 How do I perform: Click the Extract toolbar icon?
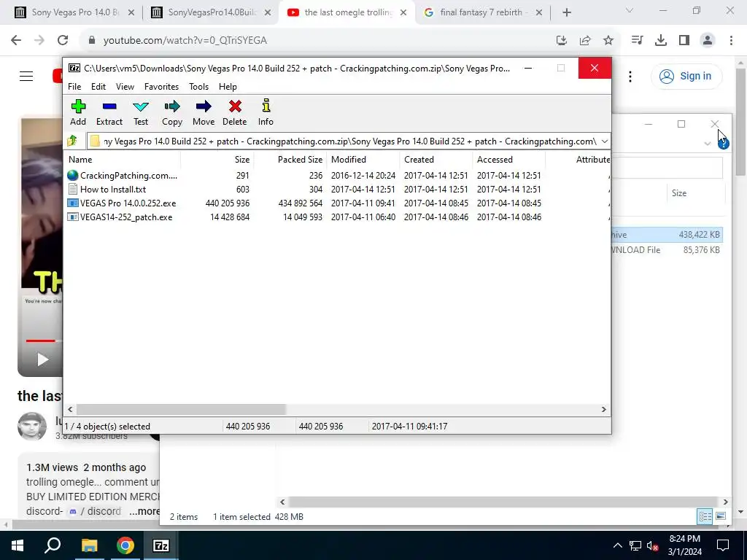[109, 113]
